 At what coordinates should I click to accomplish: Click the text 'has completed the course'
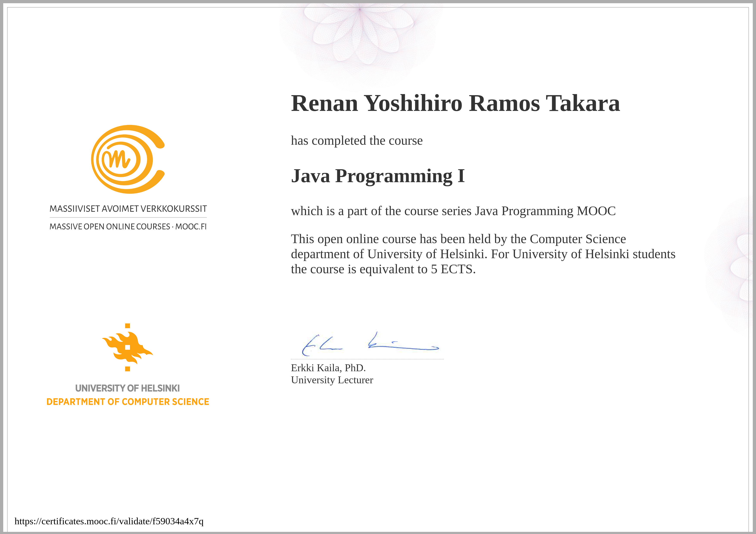357,140
